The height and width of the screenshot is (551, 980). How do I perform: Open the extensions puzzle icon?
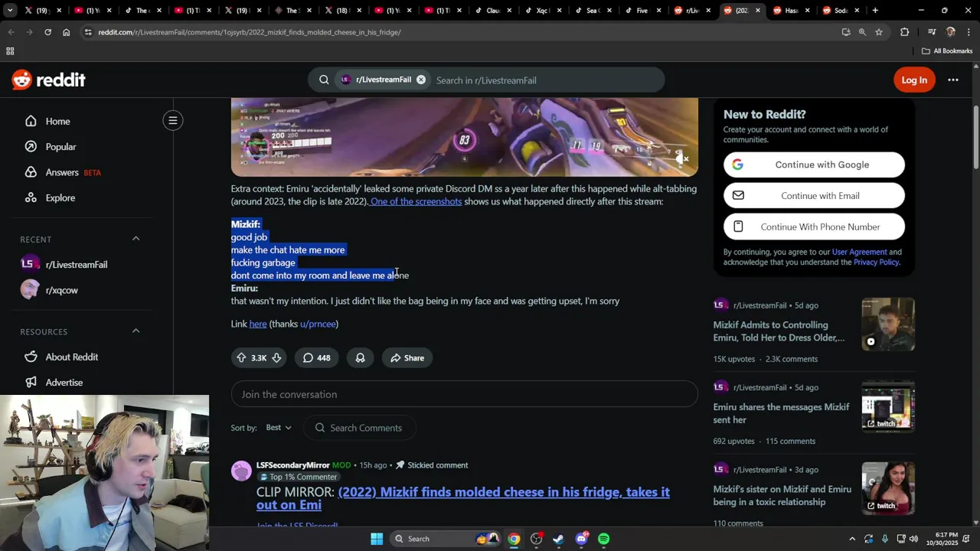click(x=904, y=32)
